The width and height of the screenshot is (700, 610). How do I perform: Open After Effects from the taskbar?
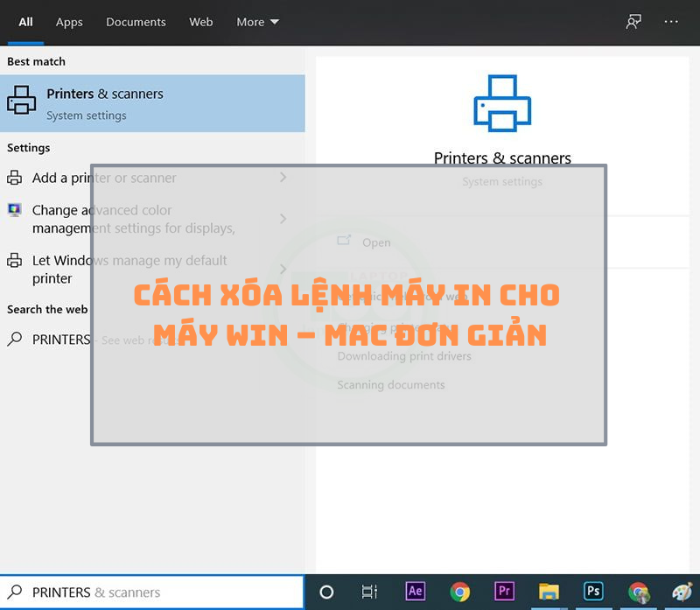pyautogui.click(x=415, y=592)
